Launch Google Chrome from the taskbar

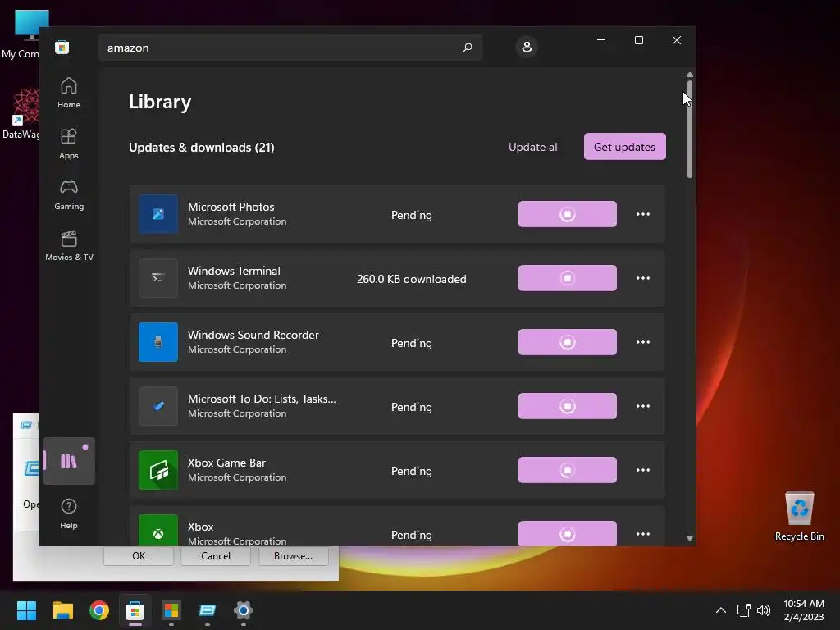tap(99, 610)
